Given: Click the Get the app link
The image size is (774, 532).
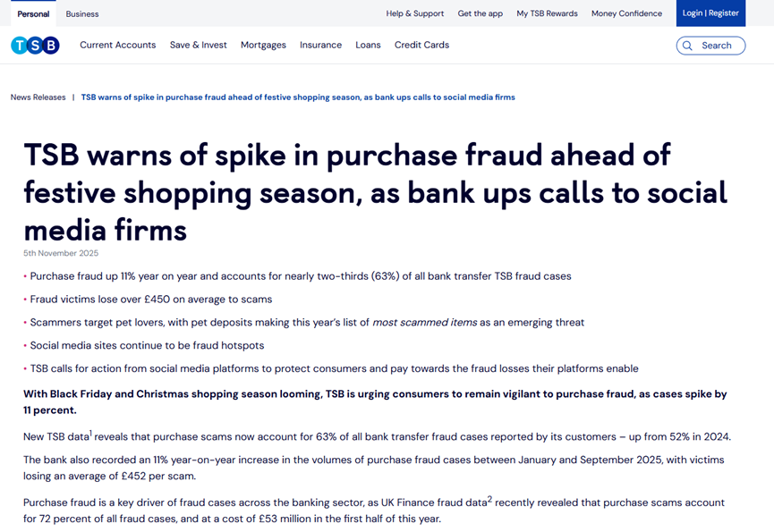Looking at the screenshot, I should pyautogui.click(x=480, y=13).
